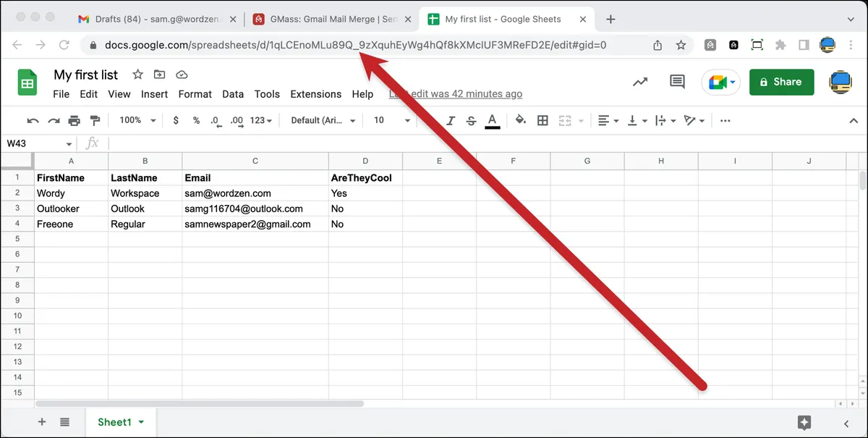Click the undo arrow in the toolbar

click(x=33, y=121)
